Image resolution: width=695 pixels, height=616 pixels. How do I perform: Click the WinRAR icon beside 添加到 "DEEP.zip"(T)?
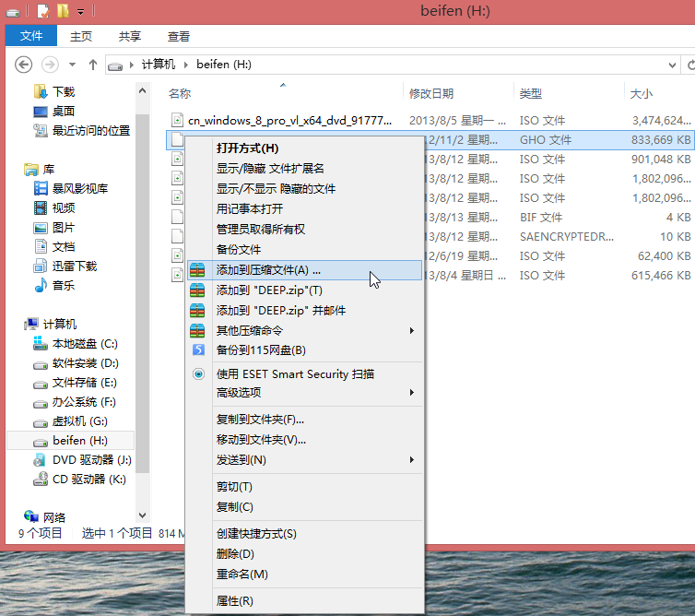coord(197,290)
